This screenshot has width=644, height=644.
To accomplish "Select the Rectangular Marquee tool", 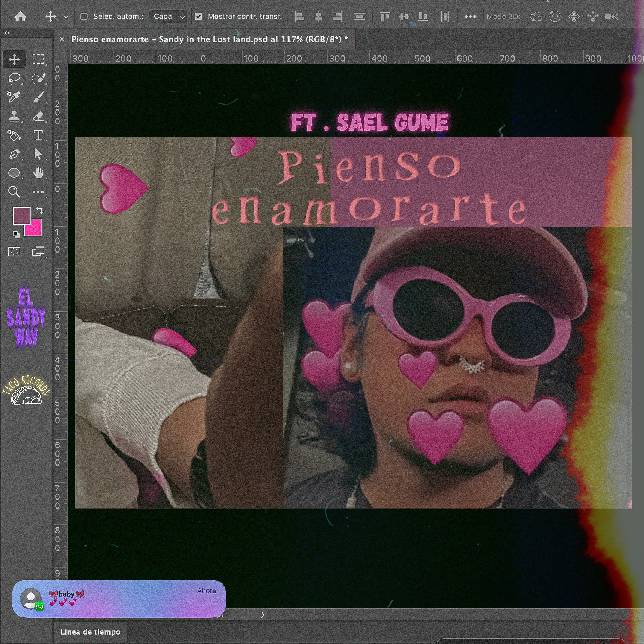I will coord(38,59).
